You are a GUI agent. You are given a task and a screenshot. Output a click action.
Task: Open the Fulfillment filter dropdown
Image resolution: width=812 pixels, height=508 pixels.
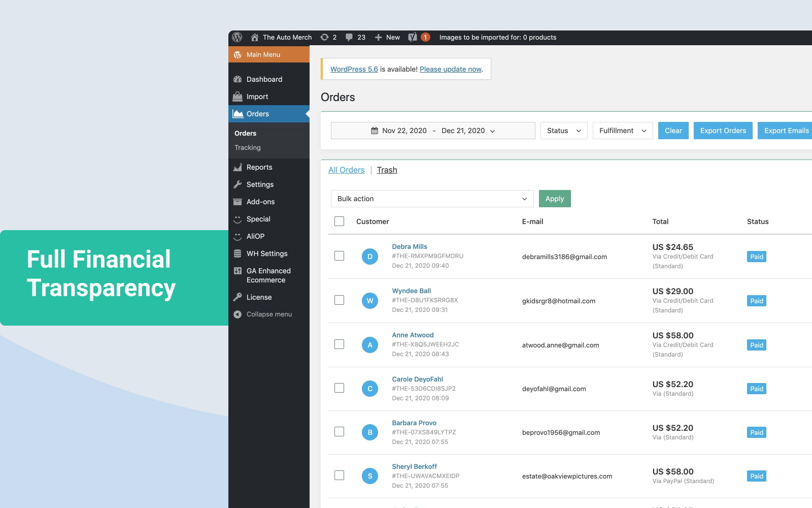[x=622, y=131]
